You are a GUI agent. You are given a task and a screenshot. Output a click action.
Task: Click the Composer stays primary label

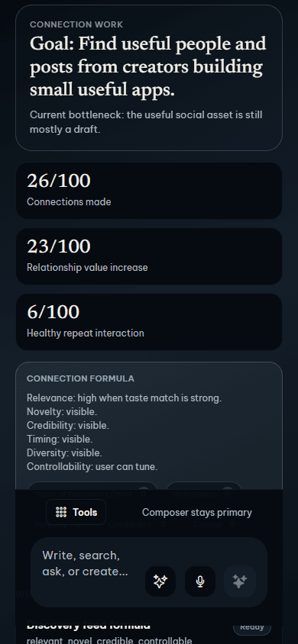click(x=197, y=512)
